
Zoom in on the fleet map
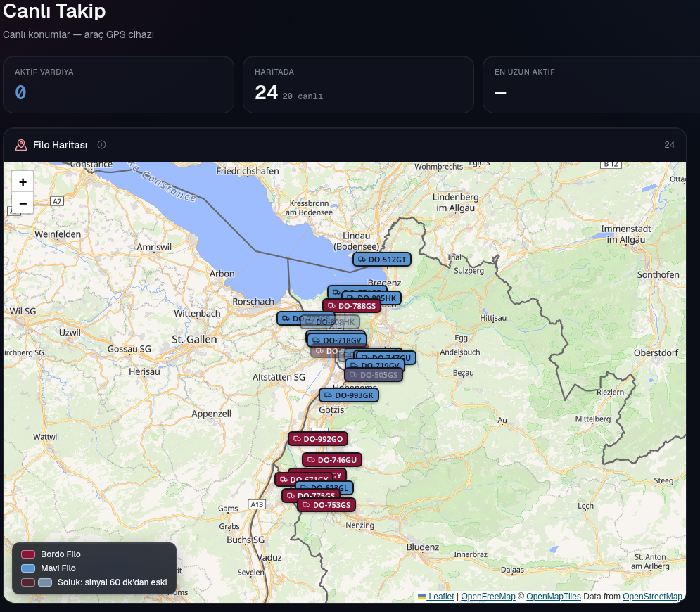coord(23,181)
